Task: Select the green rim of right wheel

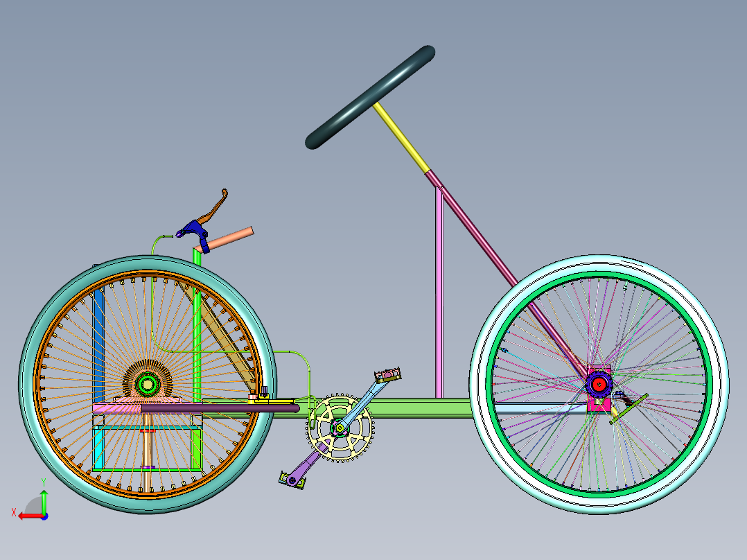Action: click(x=599, y=384)
